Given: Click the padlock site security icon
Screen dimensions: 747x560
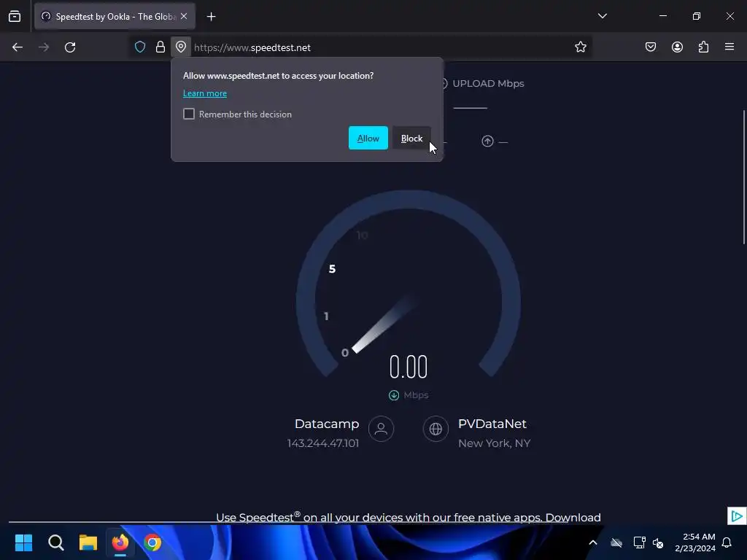Looking at the screenshot, I should click(x=160, y=47).
